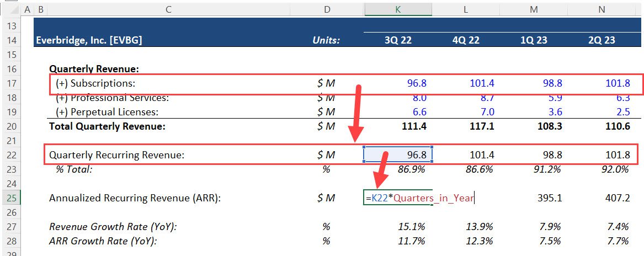Click the 4Q 22 column heading

pos(465,40)
